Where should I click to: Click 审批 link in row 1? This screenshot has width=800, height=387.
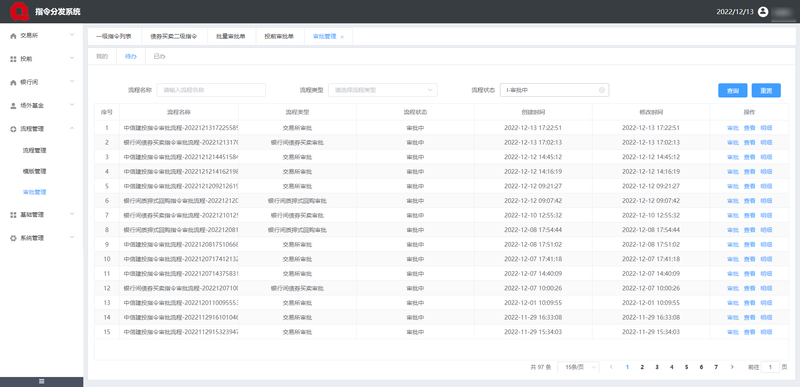(x=733, y=128)
